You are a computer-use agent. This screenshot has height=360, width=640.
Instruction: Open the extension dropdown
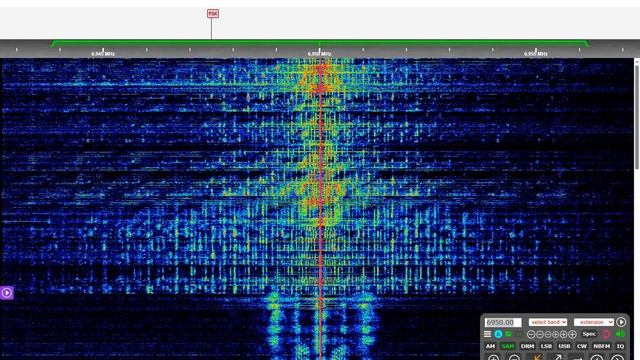click(594, 322)
